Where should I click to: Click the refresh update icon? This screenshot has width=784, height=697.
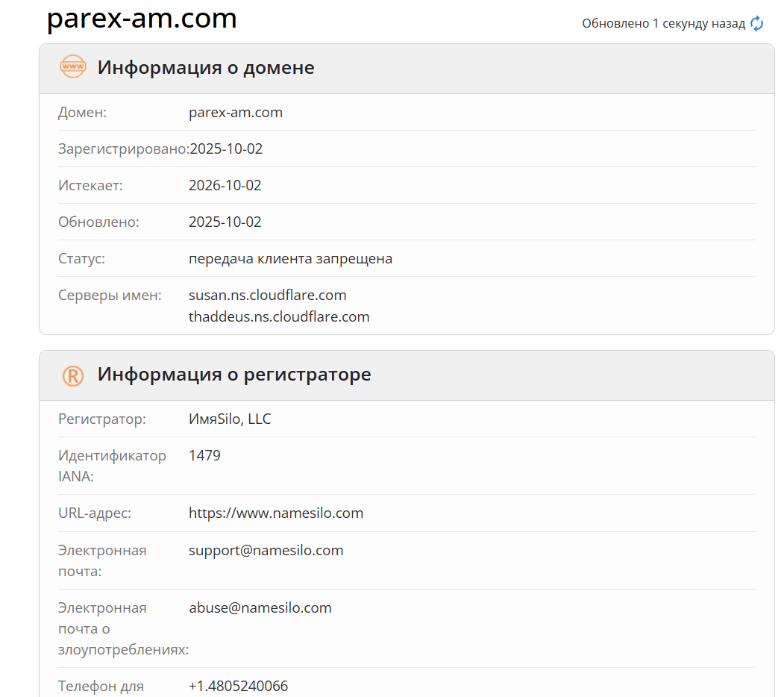(x=756, y=23)
